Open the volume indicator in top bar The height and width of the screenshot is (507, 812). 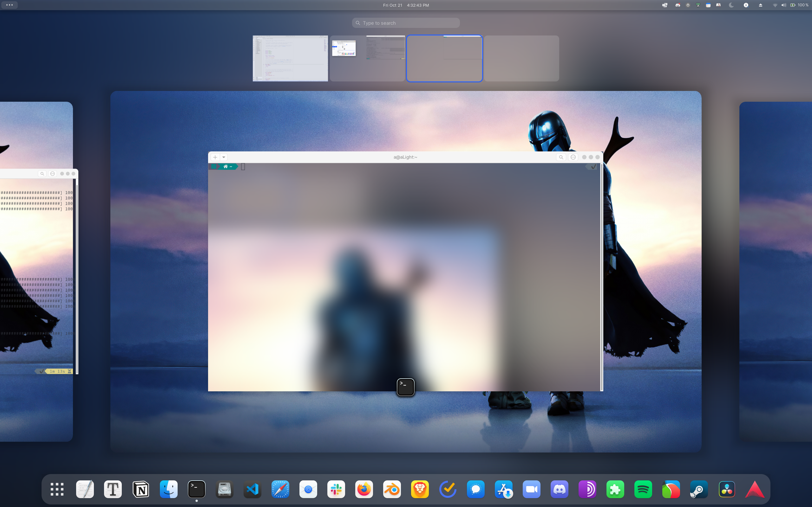783,5
